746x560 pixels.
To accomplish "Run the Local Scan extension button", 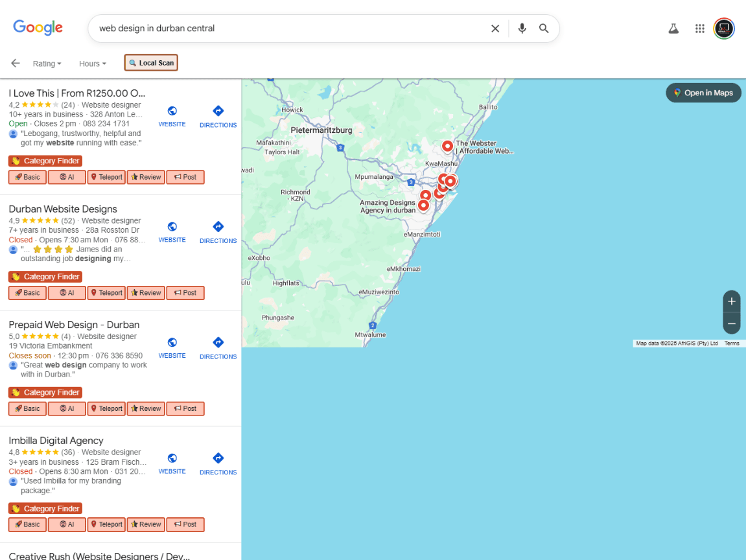I will [x=151, y=63].
